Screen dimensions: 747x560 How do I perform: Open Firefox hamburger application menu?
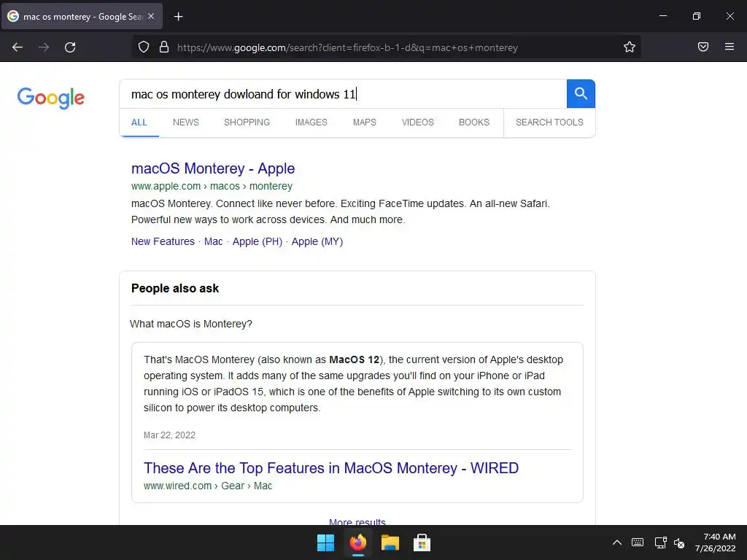coord(729,47)
